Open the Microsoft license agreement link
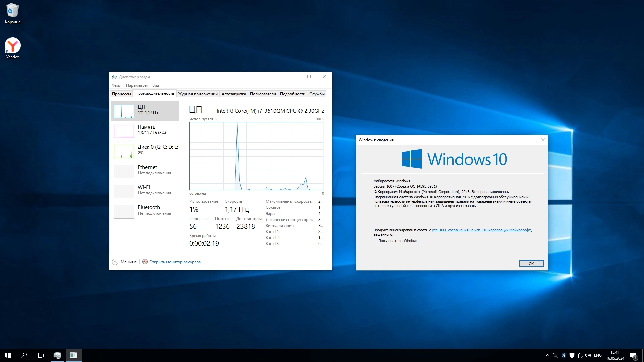The height and width of the screenshot is (362, 644). point(481,230)
